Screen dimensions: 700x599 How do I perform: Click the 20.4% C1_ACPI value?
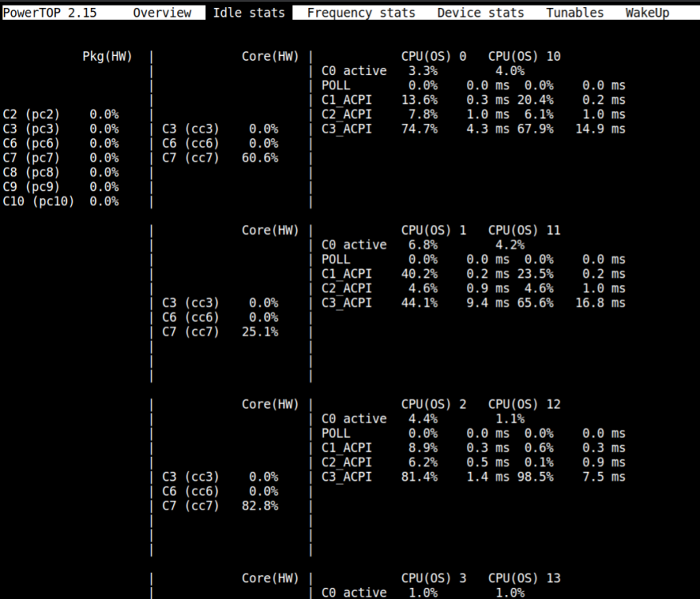pyautogui.click(x=536, y=100)
